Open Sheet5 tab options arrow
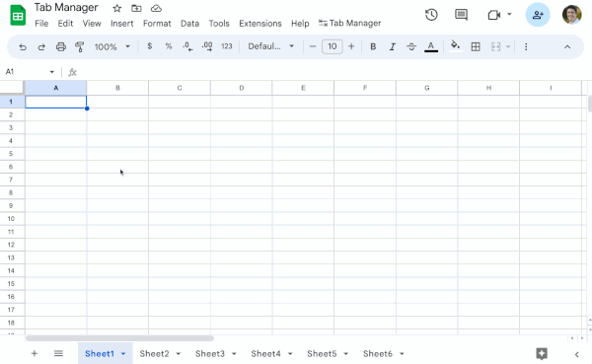 point(346,354)
